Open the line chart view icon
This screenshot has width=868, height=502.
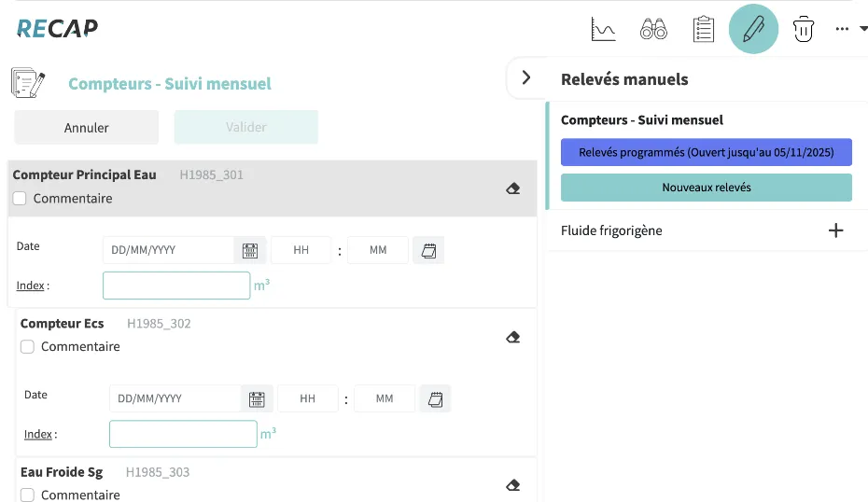(x=604, y=30)
